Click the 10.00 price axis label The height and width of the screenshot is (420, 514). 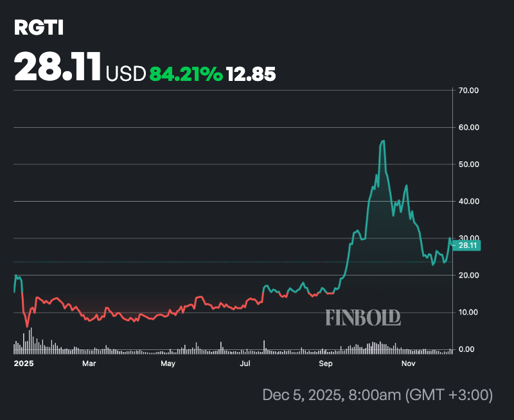pos(468,312)
